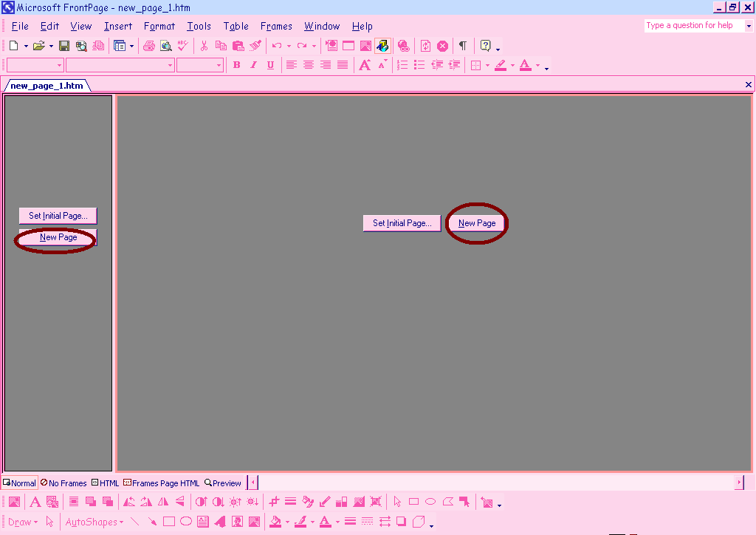Toggle Italic formatting
Viewport: 756px width, 535px height.
tap(253, 65)
